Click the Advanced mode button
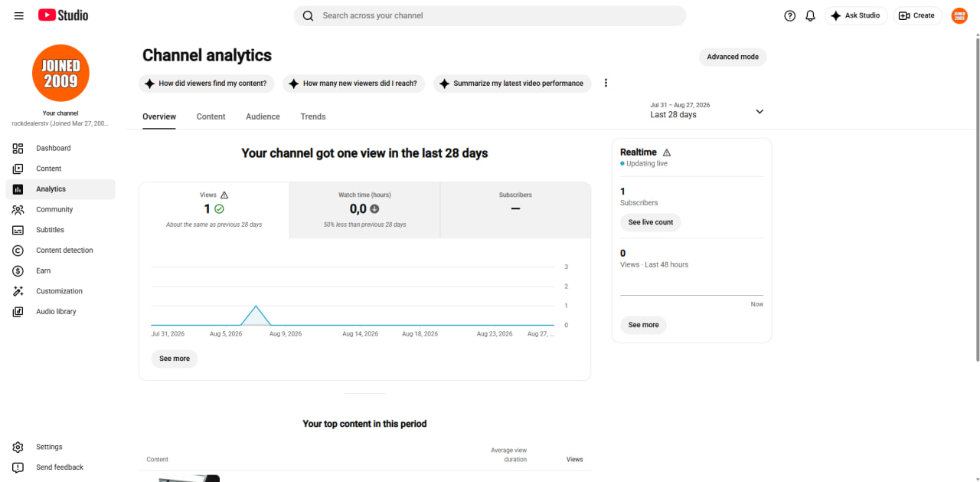Viewport: 980px width, 482px height. (733, 57)
